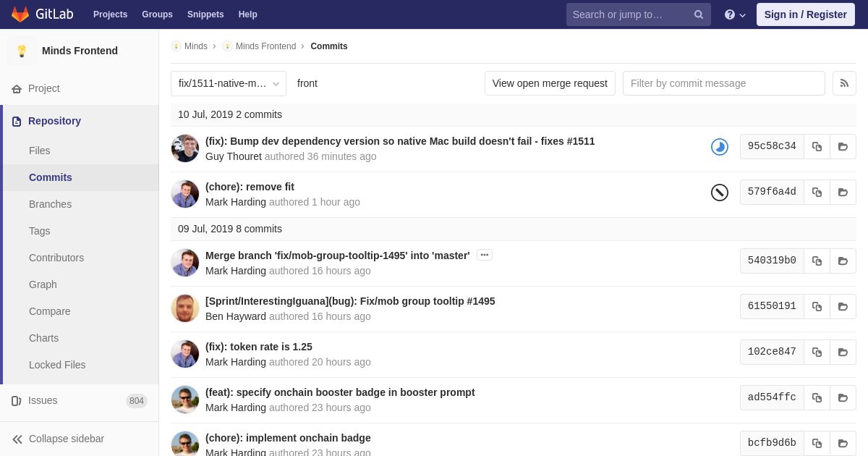Click the search magnifier icon

[x=699, y=14]
